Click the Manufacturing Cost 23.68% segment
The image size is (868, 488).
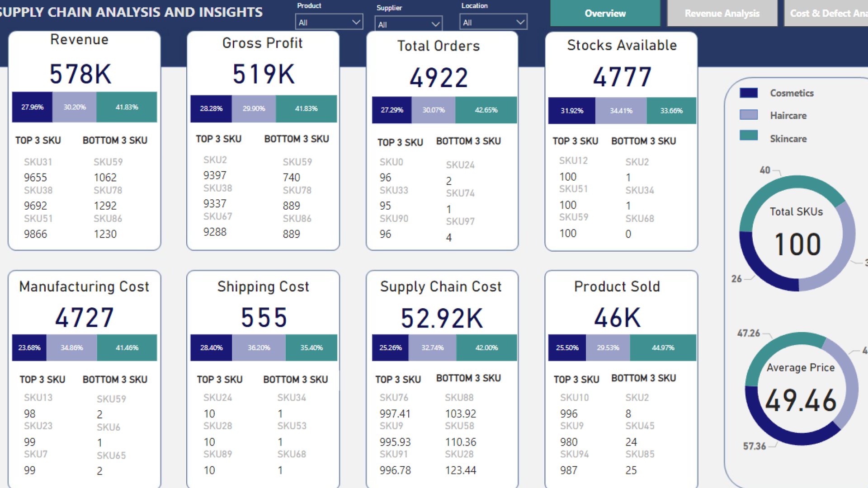coord(29,347)
